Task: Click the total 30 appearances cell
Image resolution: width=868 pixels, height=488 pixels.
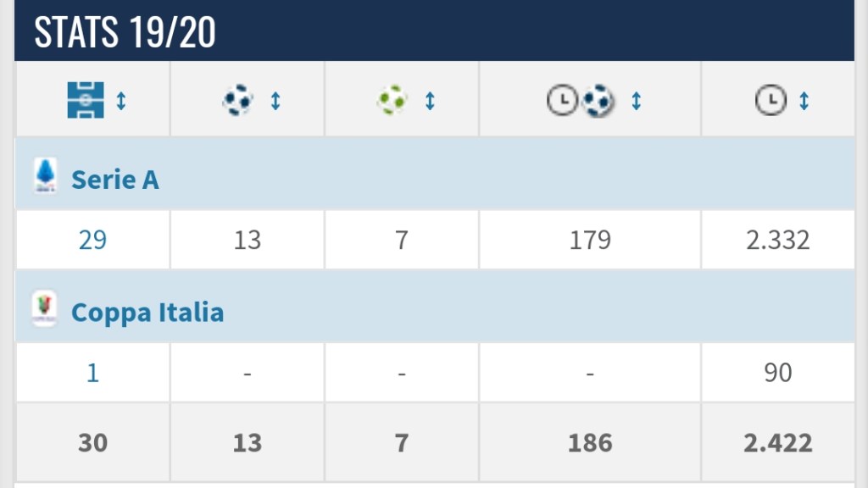Action: (92, 442)
